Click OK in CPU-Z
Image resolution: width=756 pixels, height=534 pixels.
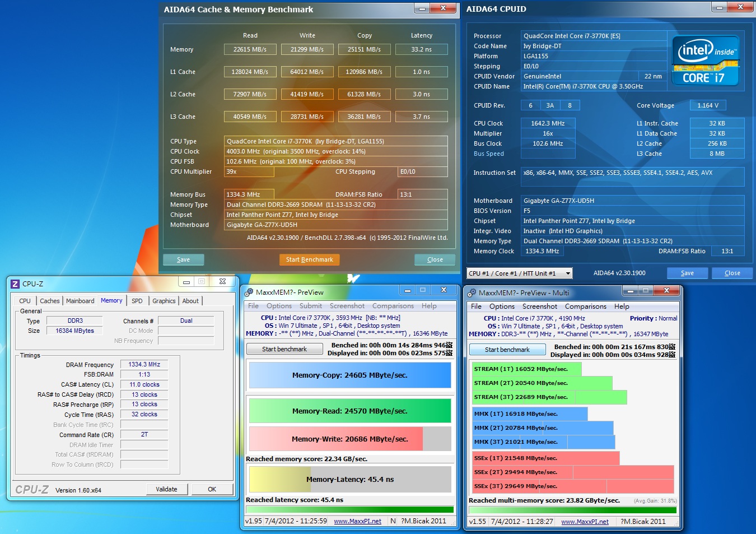[x=212, y=489]
